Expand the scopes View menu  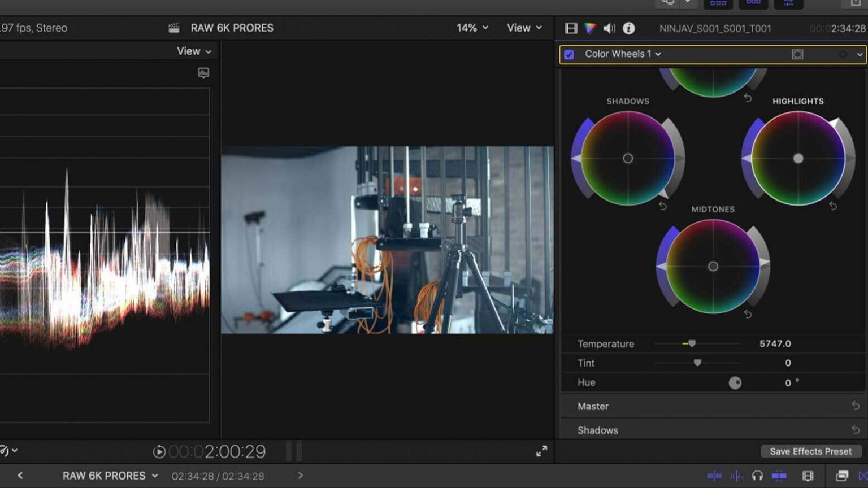[x=193, y=51]
